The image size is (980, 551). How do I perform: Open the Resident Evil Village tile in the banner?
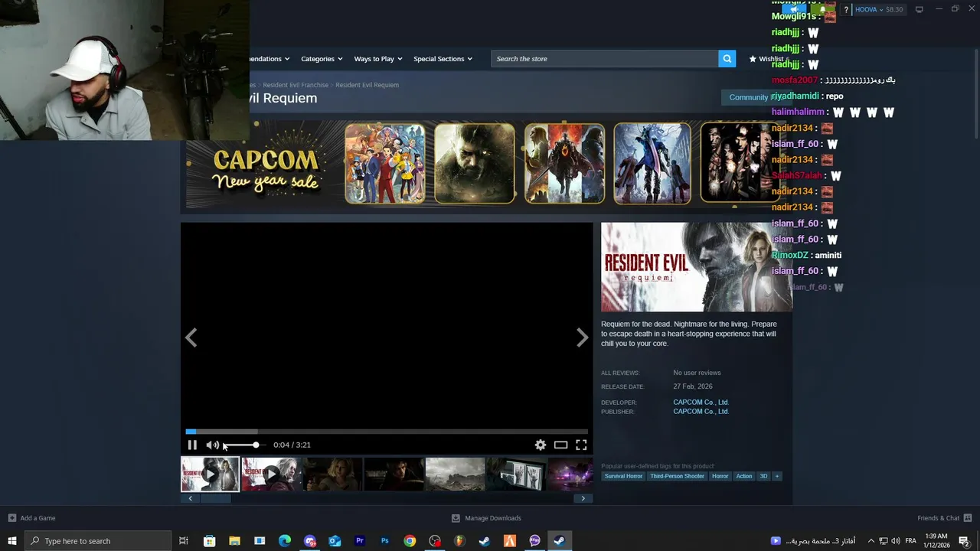[x=475, y=164]
